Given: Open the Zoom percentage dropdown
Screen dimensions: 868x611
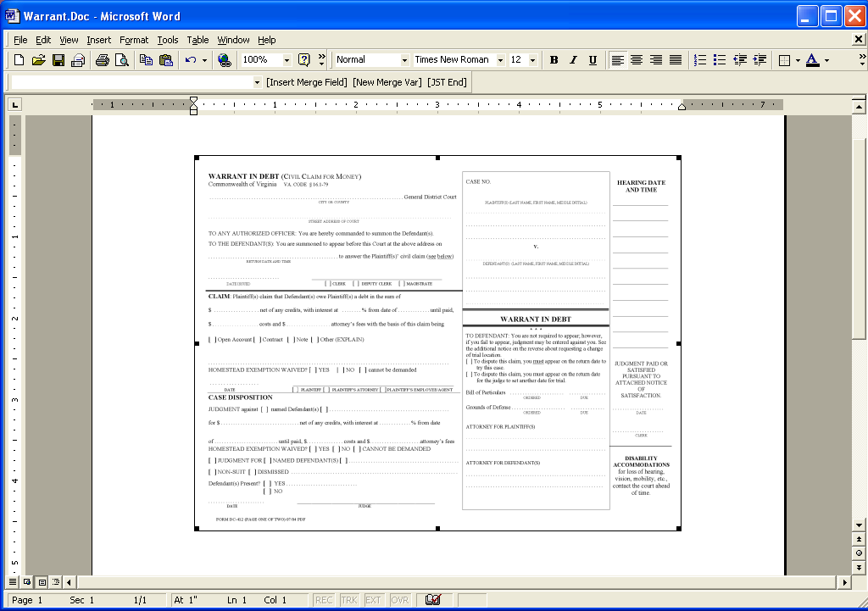Looking at the screenshot, I should [287, 60].
